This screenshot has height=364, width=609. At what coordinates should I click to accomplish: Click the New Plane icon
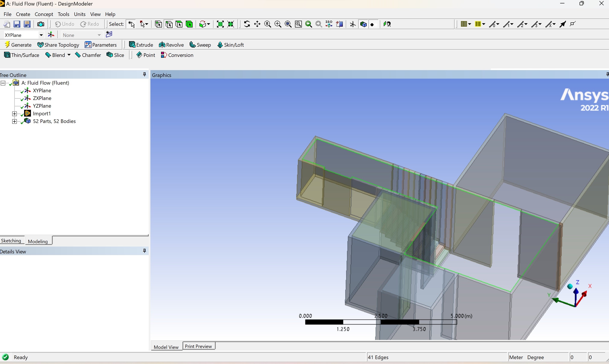coord(51,35)
